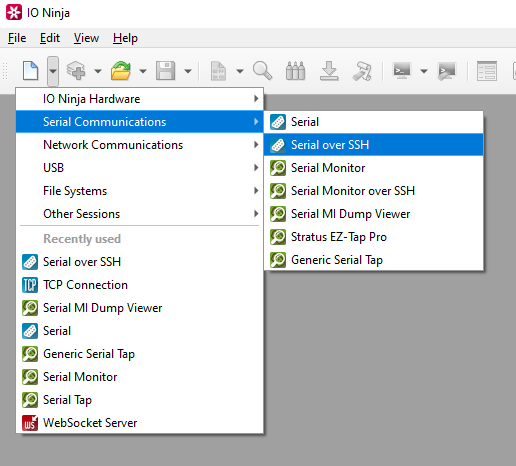Click the open folder icon
This screenshot has width=516, height=466.
pos(121,71)
